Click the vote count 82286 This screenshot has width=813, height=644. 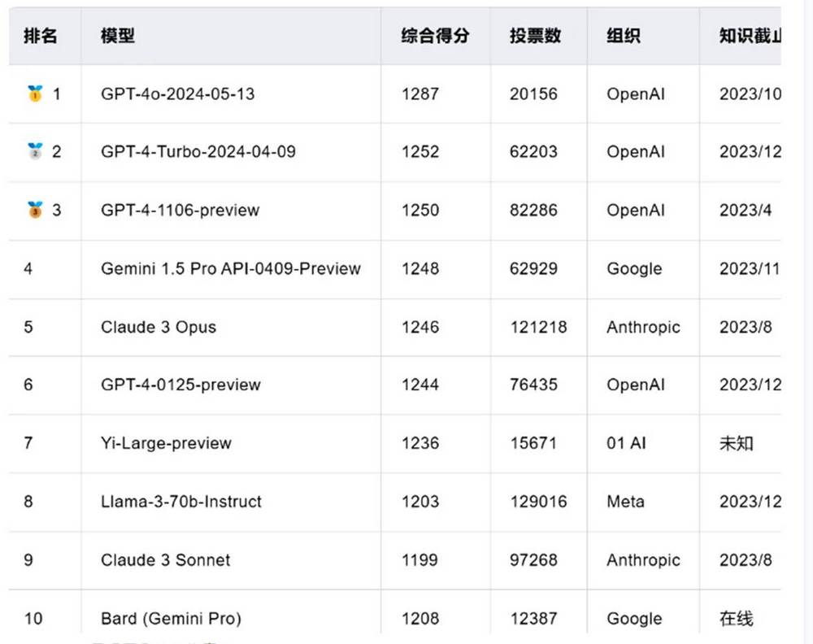(x=533, y=210)
